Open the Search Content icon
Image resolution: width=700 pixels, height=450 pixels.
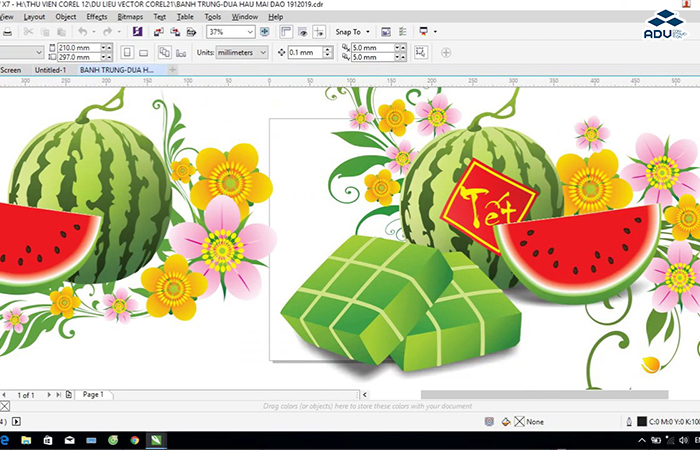tap(138, 32)
